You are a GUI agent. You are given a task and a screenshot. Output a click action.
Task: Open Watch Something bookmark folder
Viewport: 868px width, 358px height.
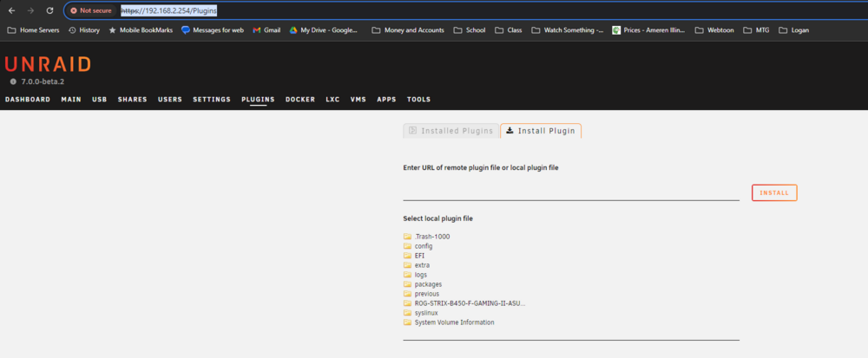[x=568, y=30]
